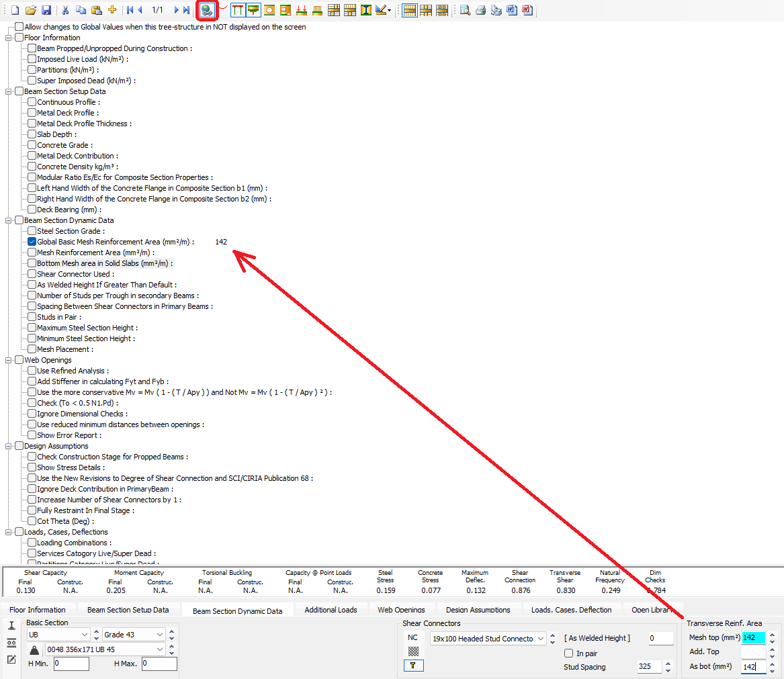
Task: Open the Floor Information tab
Action: pyautogui.click(x=38, y=610)
